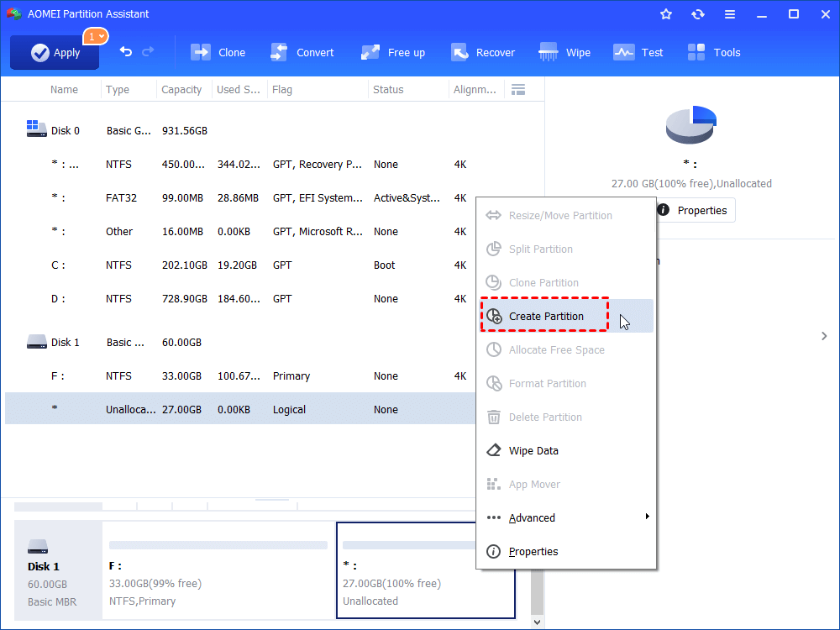The height and width of the screenshot is (630, 840).
Task: Sort by the Flag column header
Action: (281, 90)
